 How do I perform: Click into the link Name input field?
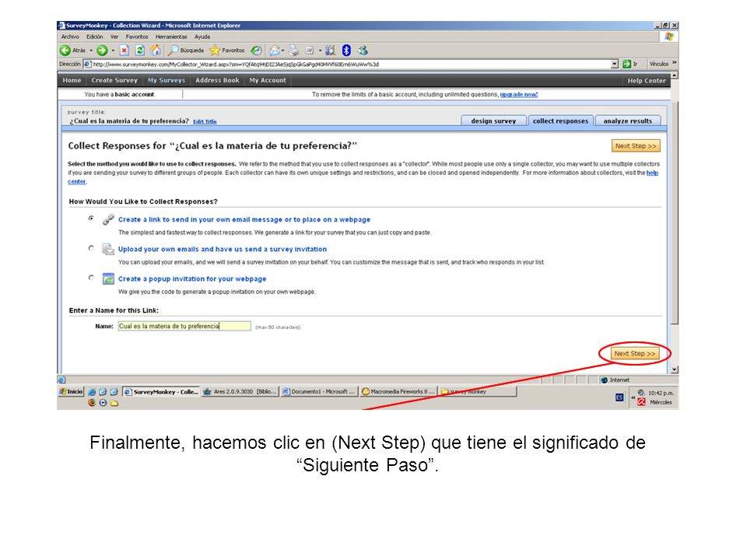tap(184, 326)
